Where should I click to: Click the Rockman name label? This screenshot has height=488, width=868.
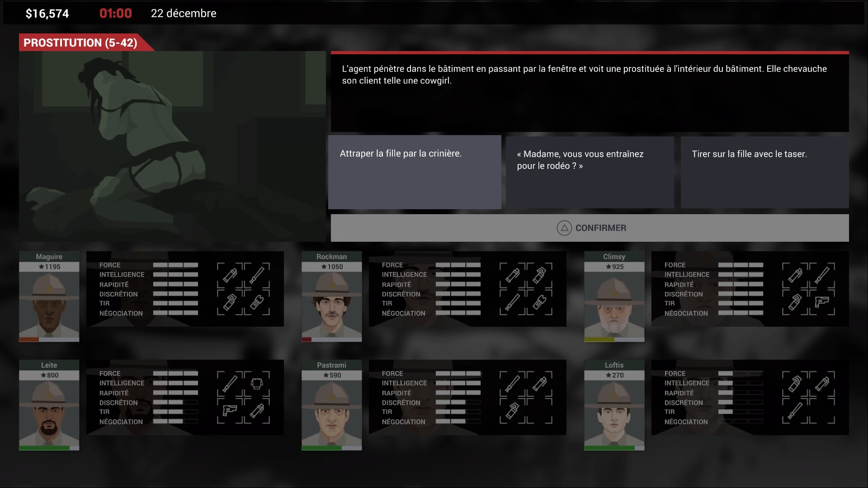[x=331, y=256]
